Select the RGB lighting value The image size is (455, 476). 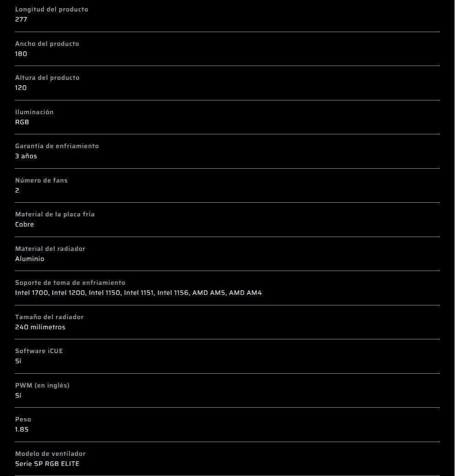[x=22, y=122]
